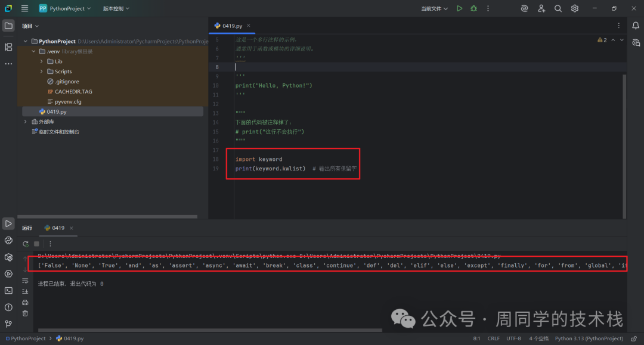The image size is (644, 345).
Task: Select the 0419.py editor tab
Action: pos(232,26)
